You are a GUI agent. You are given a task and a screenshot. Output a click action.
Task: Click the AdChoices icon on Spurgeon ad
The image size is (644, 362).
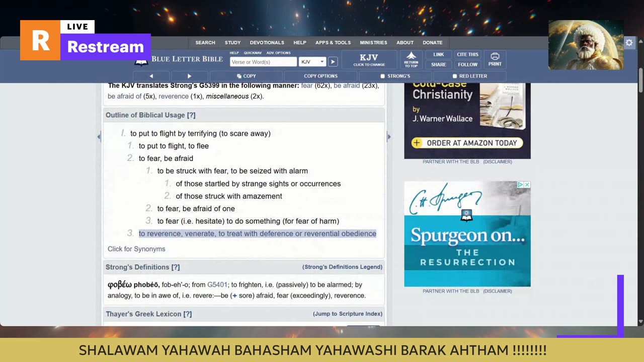pos(521,185)
